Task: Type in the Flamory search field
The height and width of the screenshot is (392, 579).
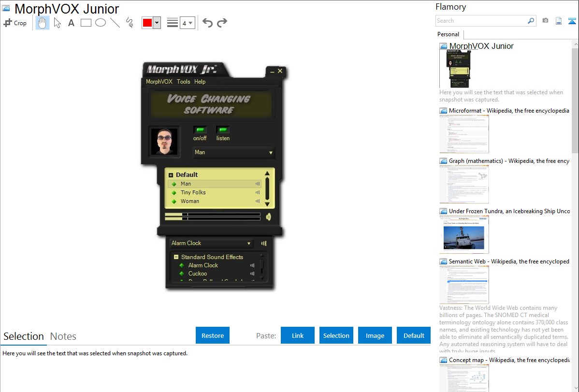Action: pos(481,21)
